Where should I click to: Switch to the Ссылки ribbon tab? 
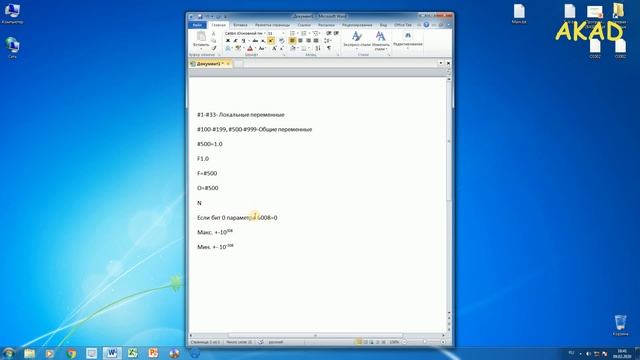click(x=304, y=25)
